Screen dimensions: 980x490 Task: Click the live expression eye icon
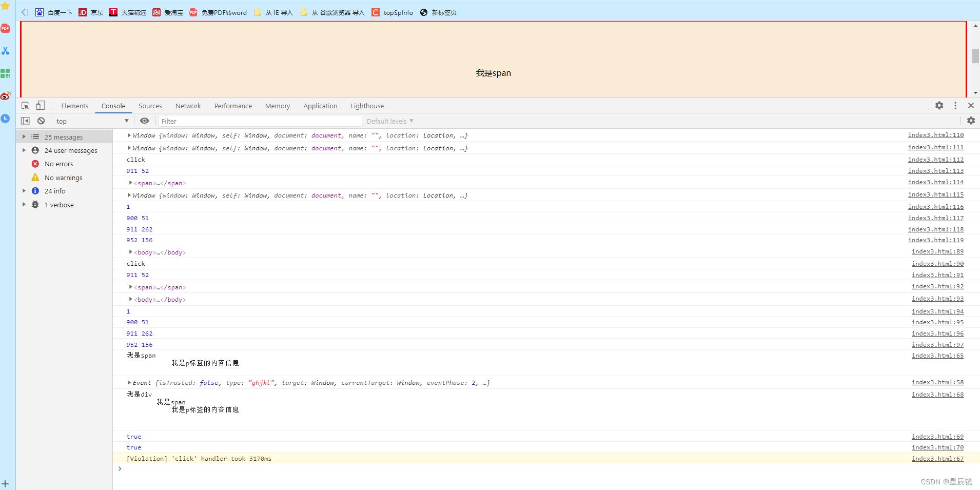(145, 121)
